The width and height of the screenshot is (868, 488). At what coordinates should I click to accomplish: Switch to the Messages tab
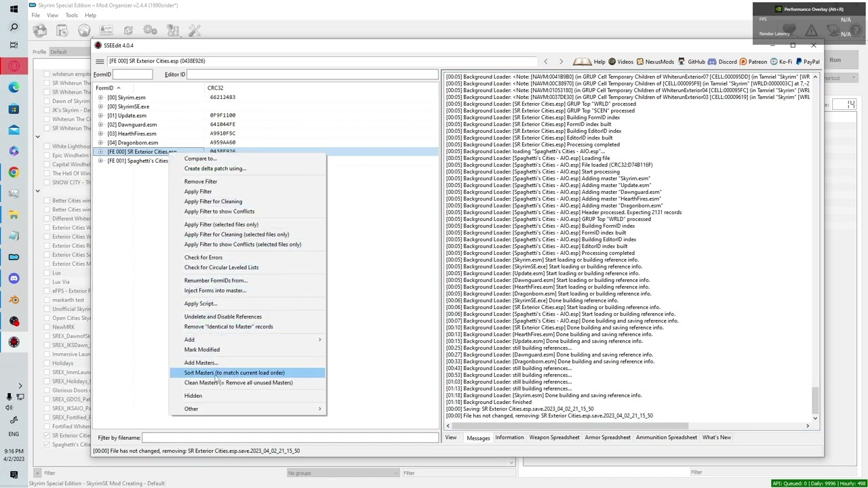478,438
